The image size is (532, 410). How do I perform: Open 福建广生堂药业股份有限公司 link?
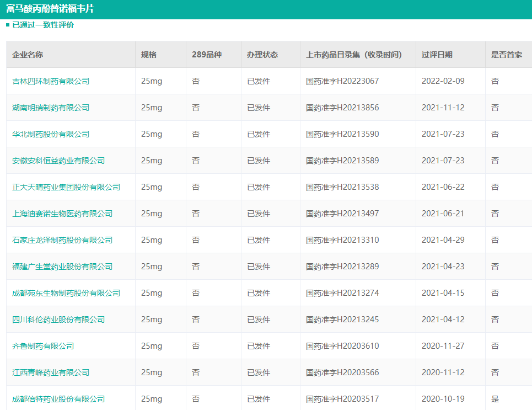[62, 267]
